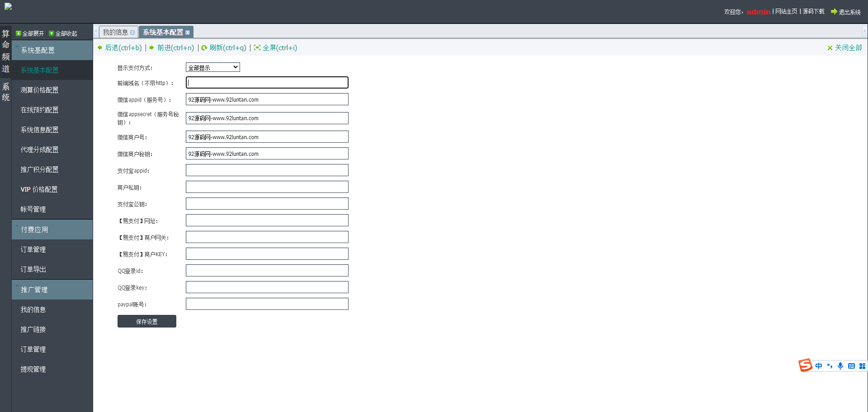Open 提现管理 in the sidebar
Viewport: 868px width, 412px height.
pyautogui.click(x=52, y=369)
